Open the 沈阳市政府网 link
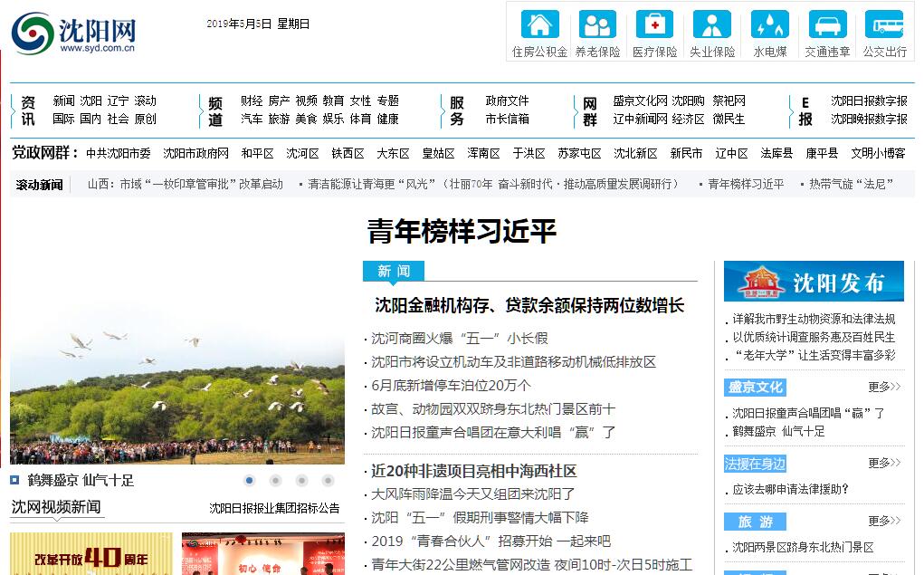Viewport: 924px width, 575px height. pyautogui.click(x=195, y=153)
